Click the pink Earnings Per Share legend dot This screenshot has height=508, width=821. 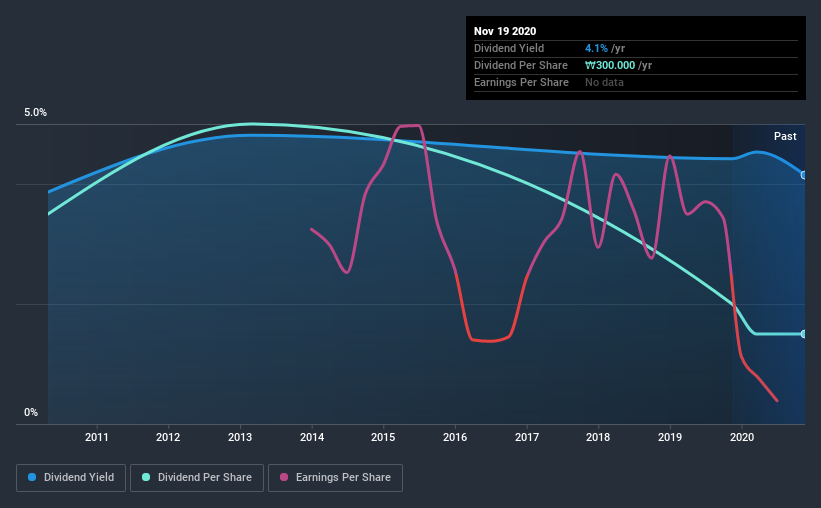click(284, 477)
